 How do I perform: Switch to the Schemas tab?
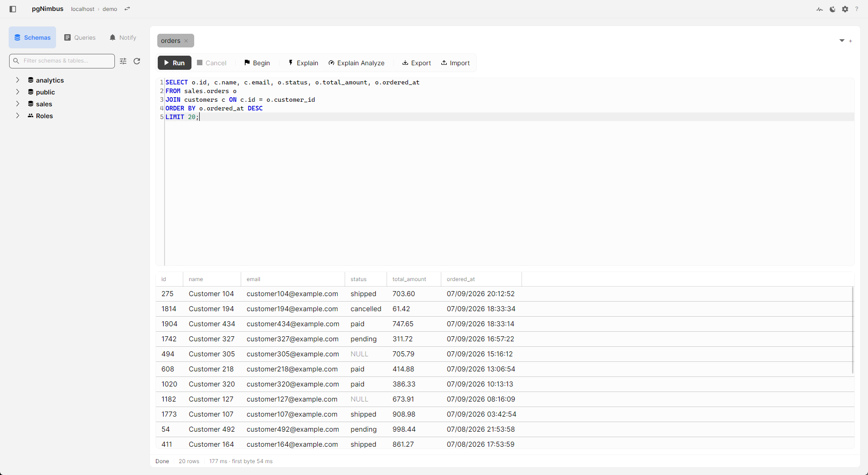point(32,37)
